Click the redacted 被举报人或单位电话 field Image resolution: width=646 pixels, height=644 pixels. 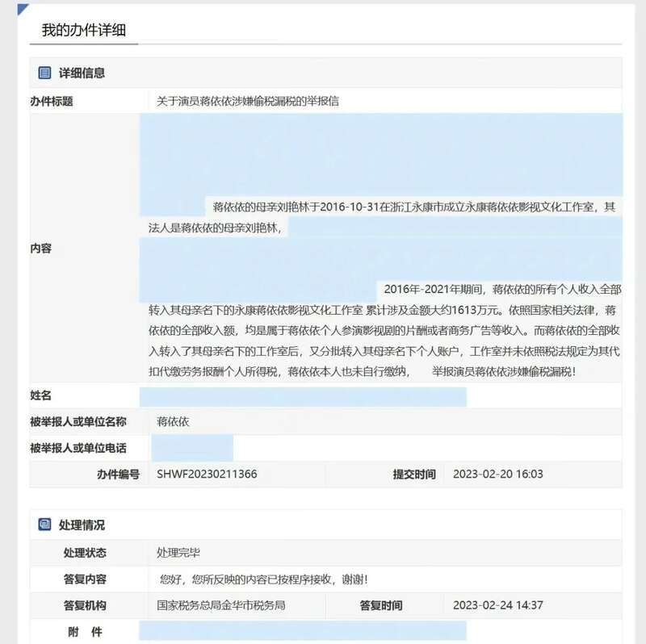coord(192,448)
